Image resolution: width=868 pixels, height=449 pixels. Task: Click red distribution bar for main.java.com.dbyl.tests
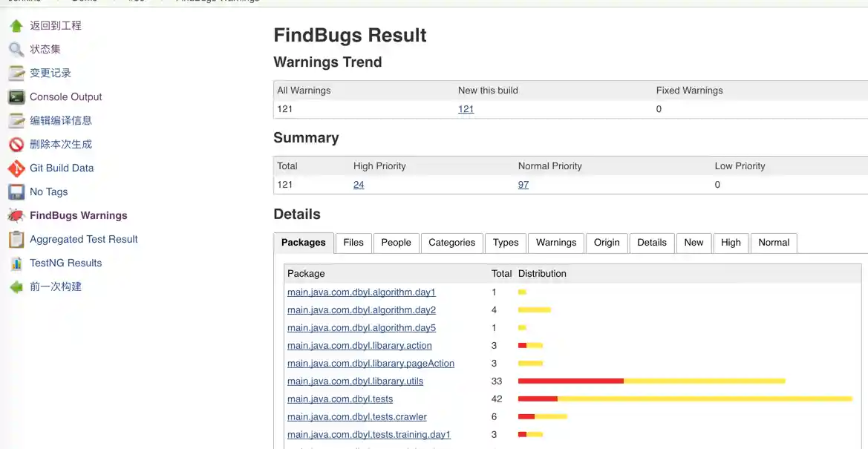point(538,399)
